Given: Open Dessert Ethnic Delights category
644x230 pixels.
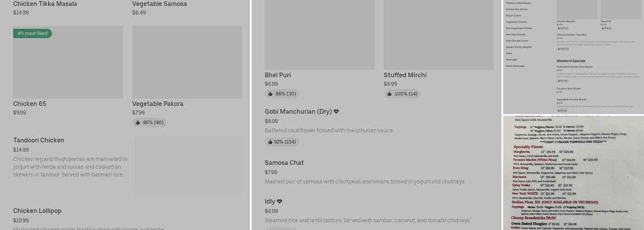Looking at the screenshot, I should coord(519,47).
